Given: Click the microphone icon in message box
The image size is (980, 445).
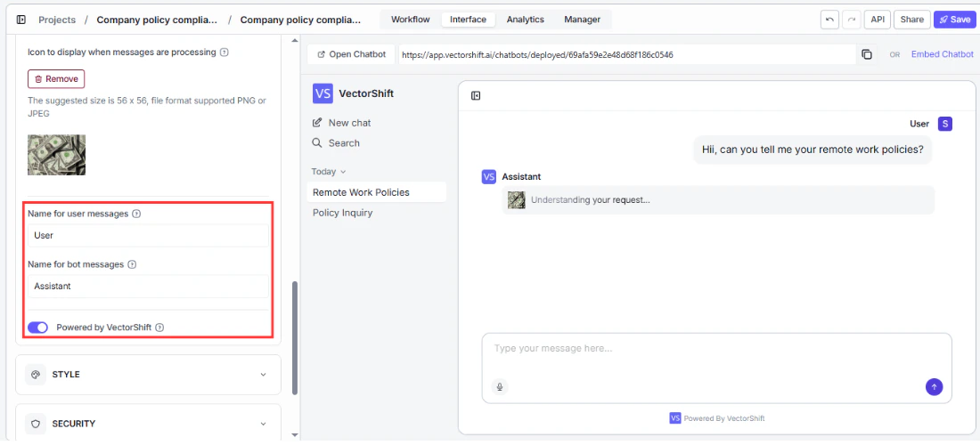Looking at the screenshot, I should point(500,387).
